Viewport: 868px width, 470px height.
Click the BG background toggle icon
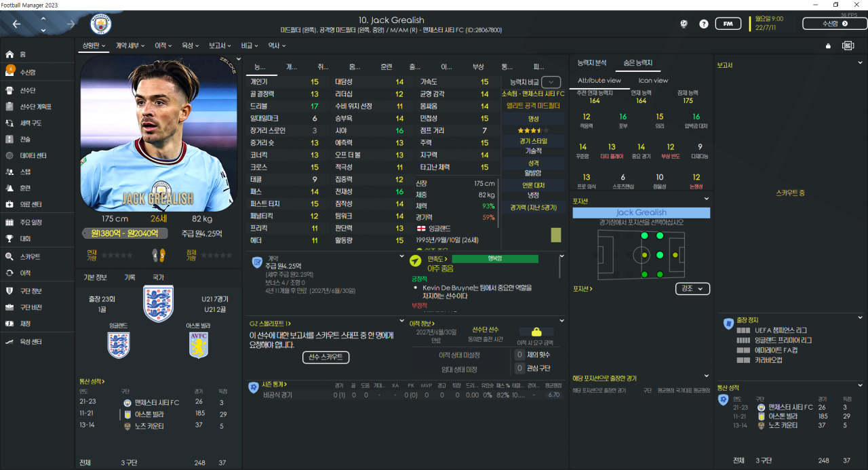pyautogui.click(x=848, y=45)
